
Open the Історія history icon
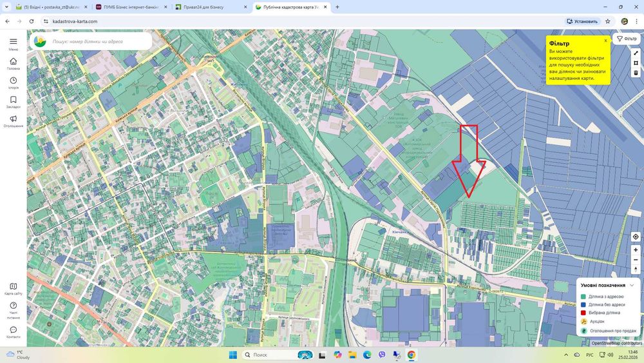(x=13, y=81)
